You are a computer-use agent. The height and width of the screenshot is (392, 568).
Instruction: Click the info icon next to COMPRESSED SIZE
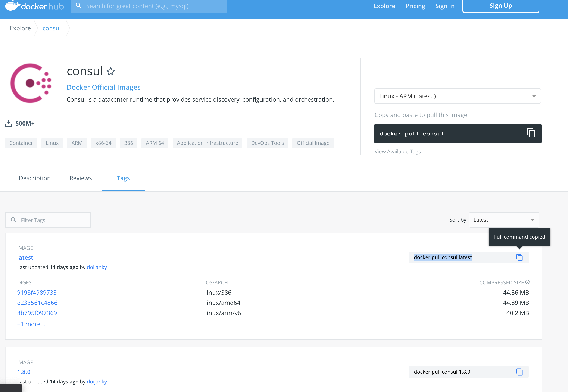pyautogui.click(x=528, y=282)
